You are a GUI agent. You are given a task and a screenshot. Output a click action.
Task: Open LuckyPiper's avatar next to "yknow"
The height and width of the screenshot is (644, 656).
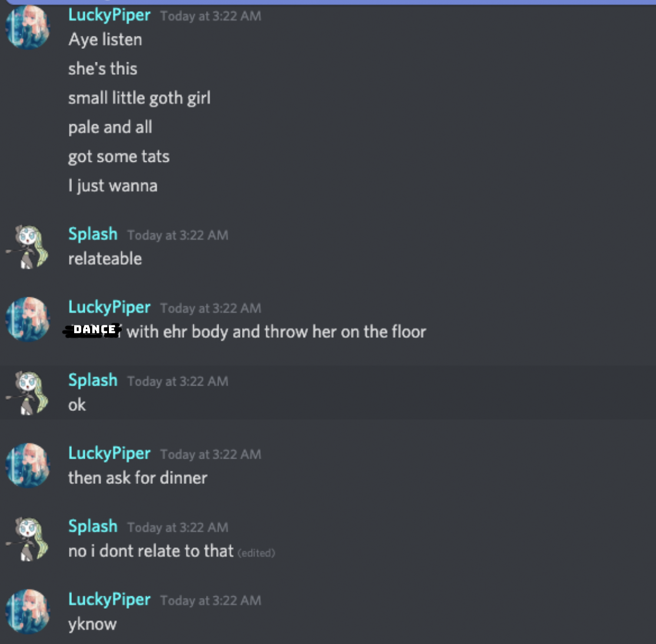28,612
